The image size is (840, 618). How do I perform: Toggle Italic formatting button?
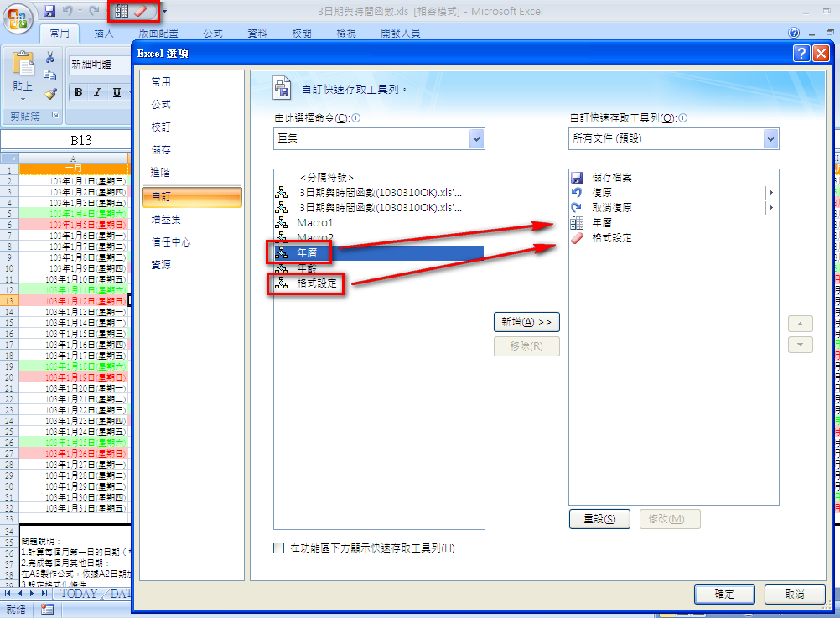click(97, 92)
